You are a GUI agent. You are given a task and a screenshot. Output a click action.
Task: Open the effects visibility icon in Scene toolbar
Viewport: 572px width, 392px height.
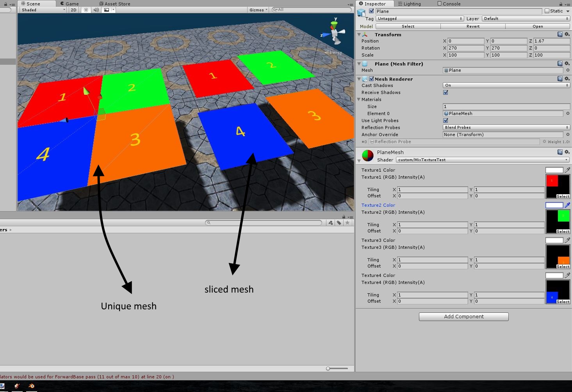(x=106, y=10)
